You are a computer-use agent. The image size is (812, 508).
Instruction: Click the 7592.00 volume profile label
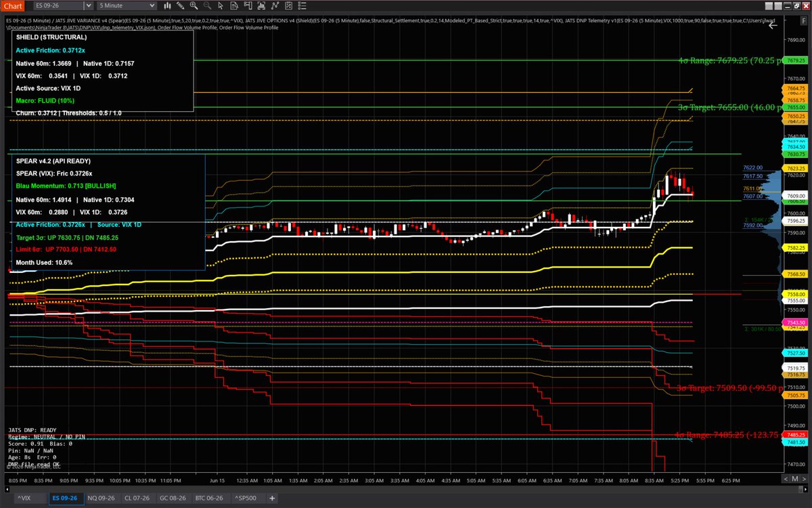coord(753,226)
